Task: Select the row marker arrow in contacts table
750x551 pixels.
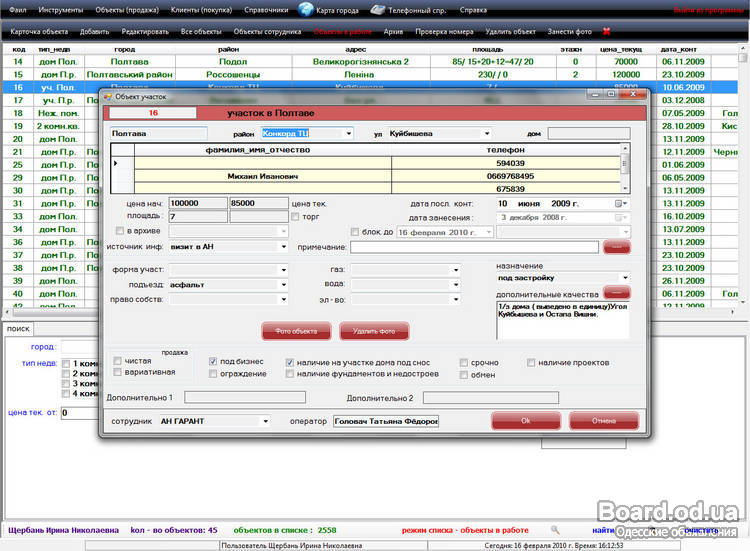Action: [x=116, y=163]
